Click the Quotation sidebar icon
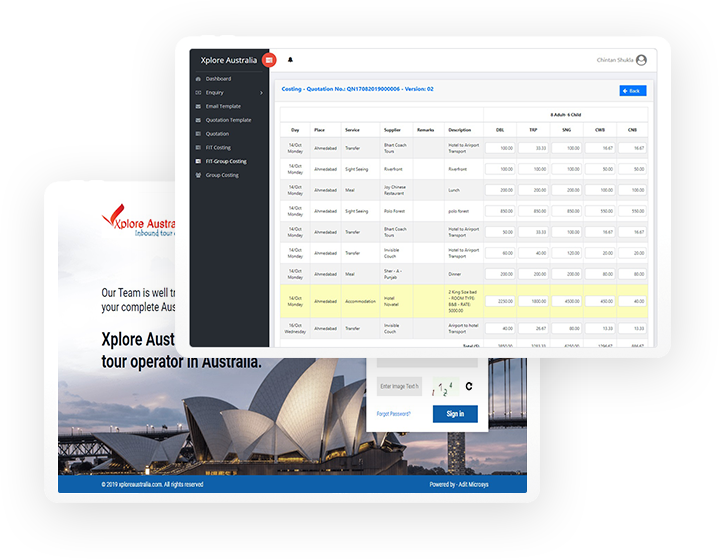719x559 pixels. [x=198, y=134]
